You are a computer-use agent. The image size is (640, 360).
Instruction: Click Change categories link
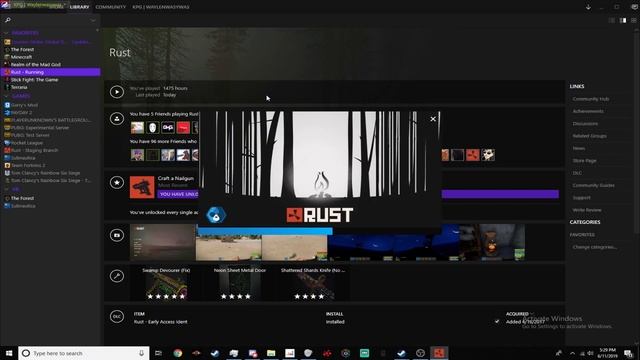[x=594, y=247]
